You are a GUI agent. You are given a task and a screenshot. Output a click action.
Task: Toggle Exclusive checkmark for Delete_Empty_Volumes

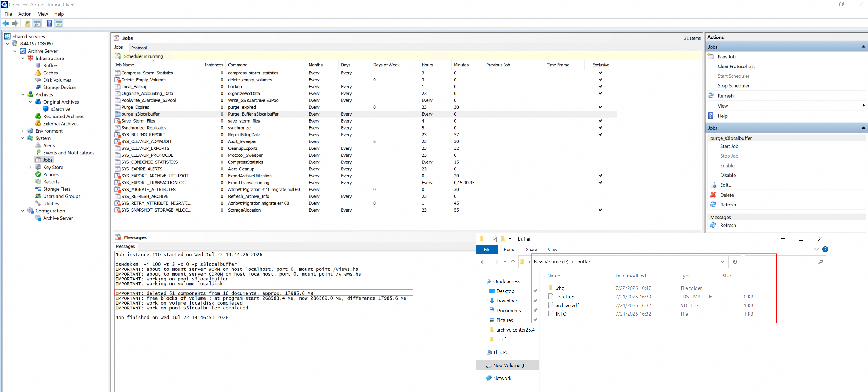coord(600,80)
